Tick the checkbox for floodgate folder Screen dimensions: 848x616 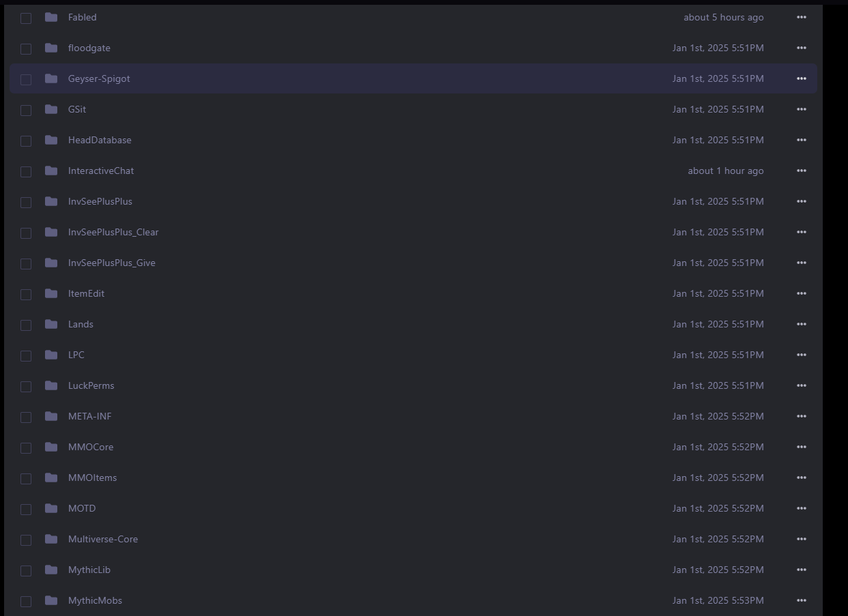click(x=26, y=48)
